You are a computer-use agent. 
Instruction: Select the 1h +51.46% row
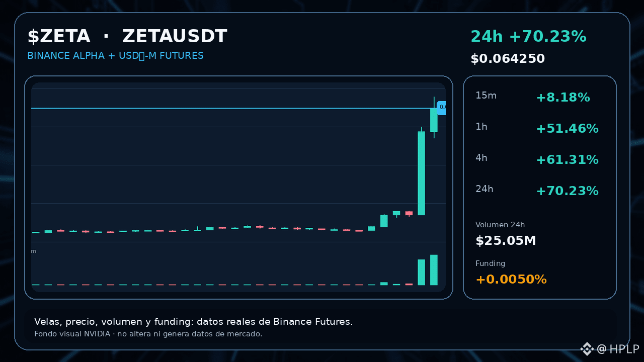tap(539, 128)
